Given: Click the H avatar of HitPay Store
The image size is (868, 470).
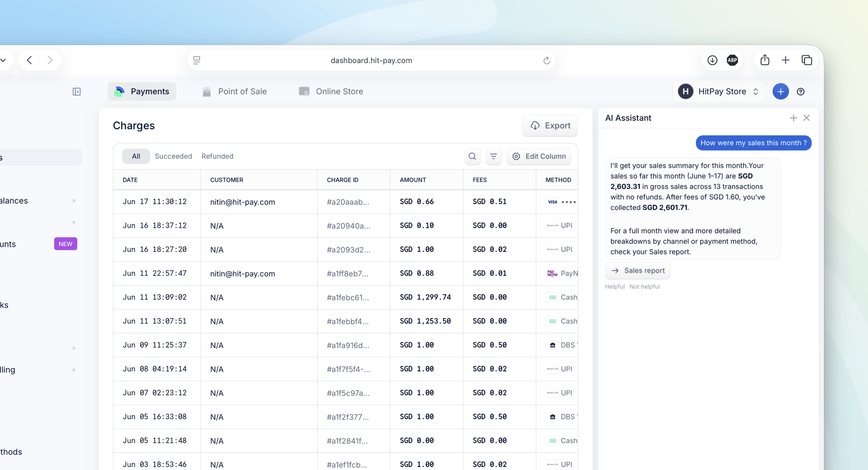Looking at the screenshot, I should coord(685,91).
